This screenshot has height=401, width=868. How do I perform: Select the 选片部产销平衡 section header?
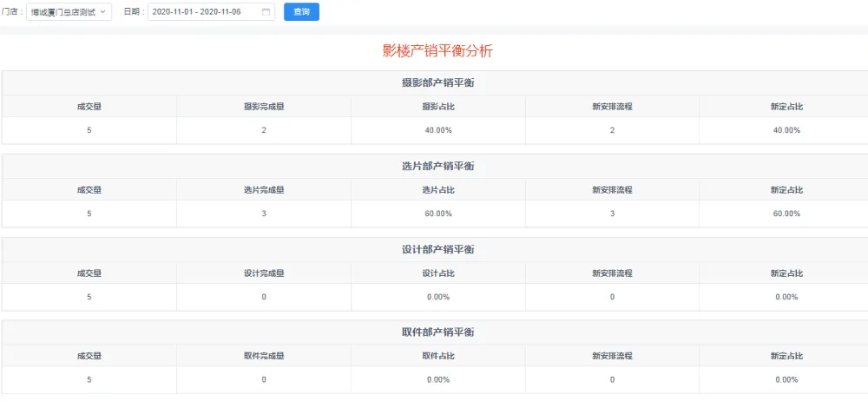[x=437, y=166]
